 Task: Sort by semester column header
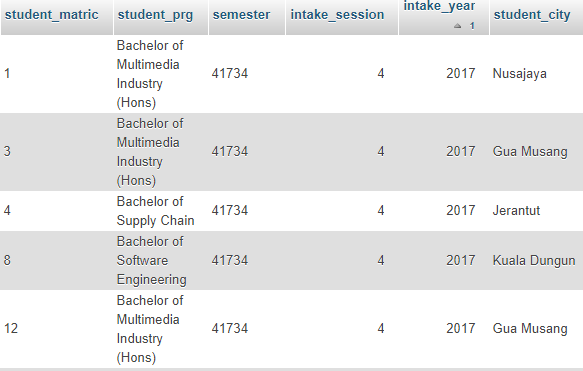pyautogui.click(x=241, y=15)
